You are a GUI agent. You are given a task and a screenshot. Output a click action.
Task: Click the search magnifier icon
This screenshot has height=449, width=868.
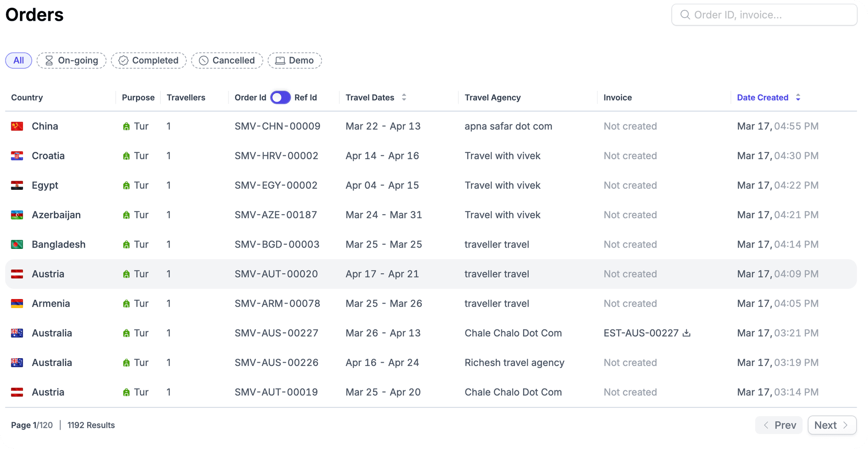(x=685, y=15)
